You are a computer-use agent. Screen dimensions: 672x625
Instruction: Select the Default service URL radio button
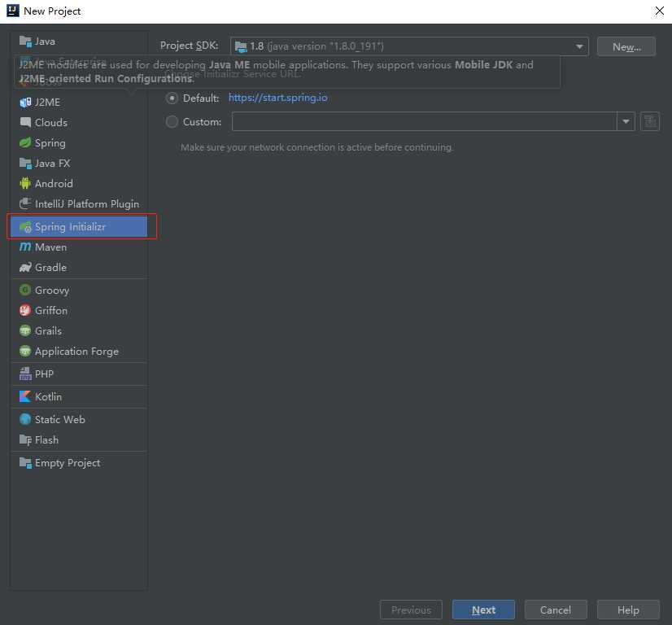(172, 98)
